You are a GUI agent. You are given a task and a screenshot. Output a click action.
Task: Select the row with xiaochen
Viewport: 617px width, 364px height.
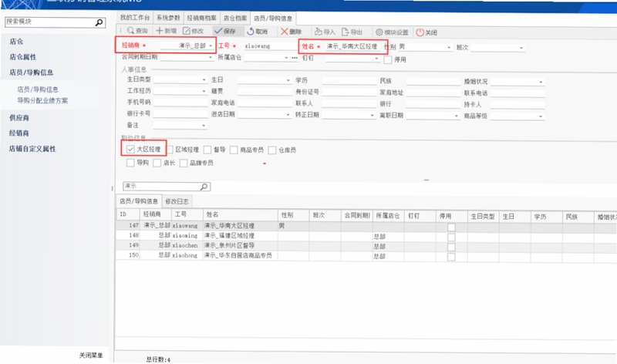click(x=366, y=245)
